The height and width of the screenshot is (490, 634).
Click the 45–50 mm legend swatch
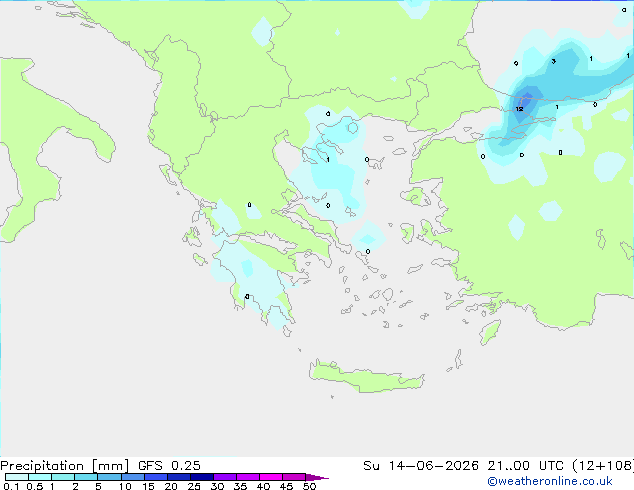pos(294,477)
